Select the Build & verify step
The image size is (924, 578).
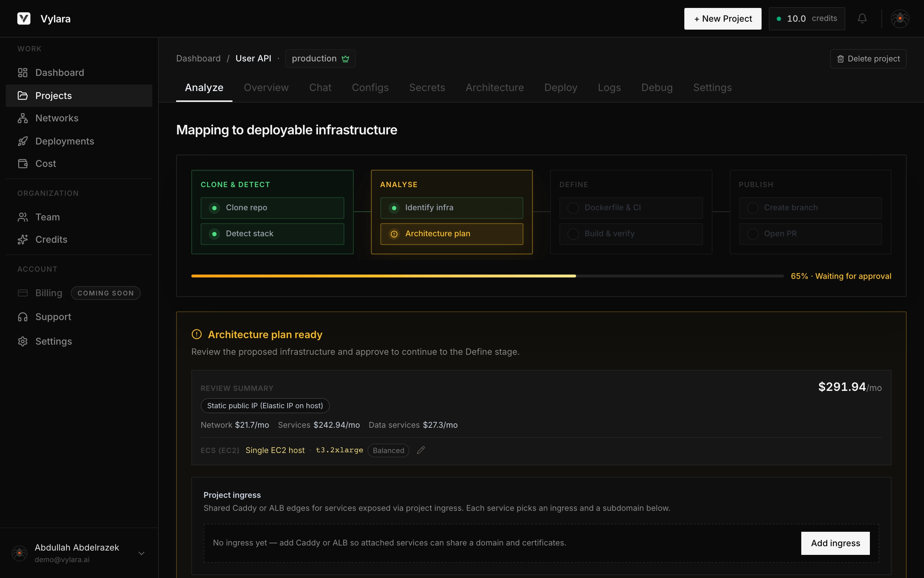tap(631, 234)
